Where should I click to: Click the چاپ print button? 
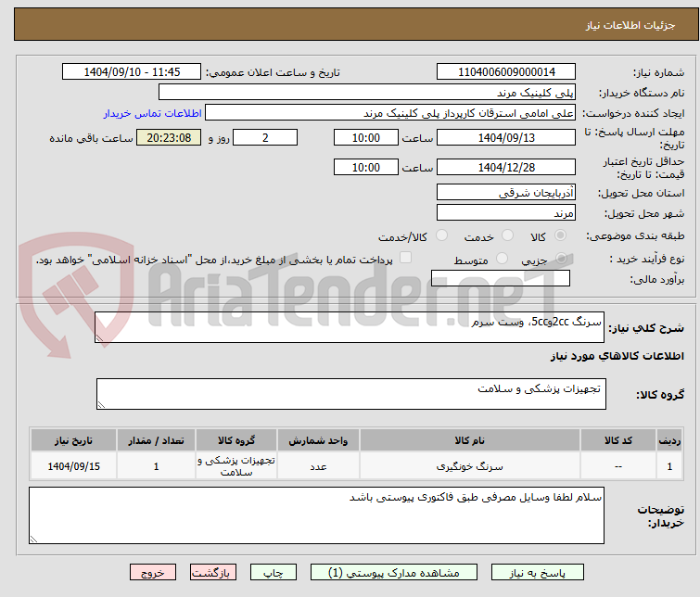tap(274, 573)
